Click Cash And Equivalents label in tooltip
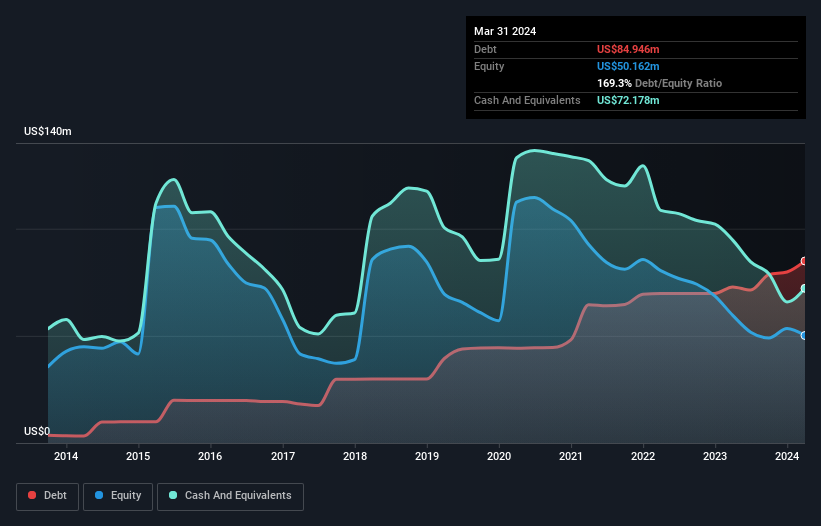Screen dimensions: 821x526 [527, 100]
